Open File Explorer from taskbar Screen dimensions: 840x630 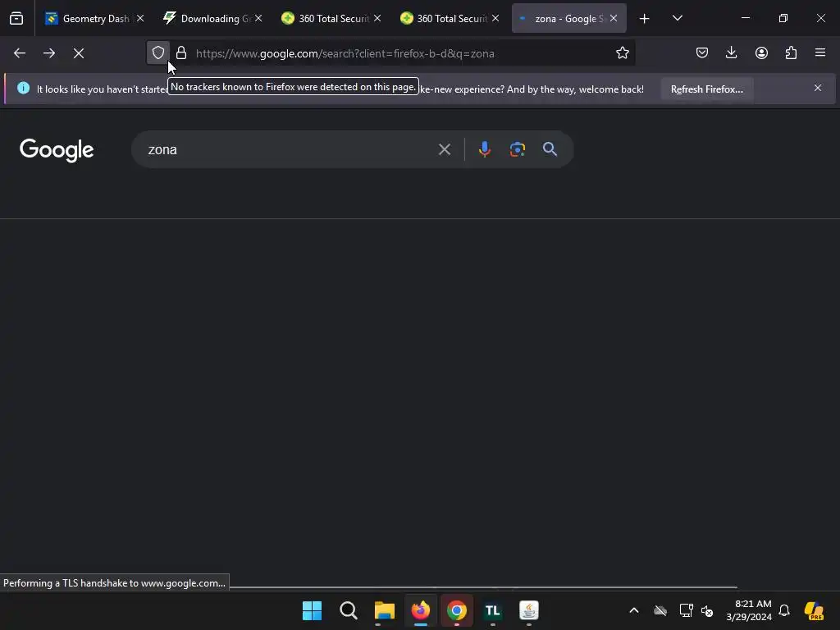pyautogui.click(x=384, y=610)
